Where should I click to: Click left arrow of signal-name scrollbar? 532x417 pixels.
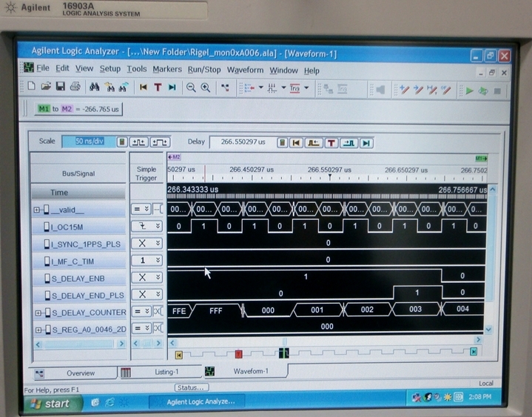[x=38, y=344]
